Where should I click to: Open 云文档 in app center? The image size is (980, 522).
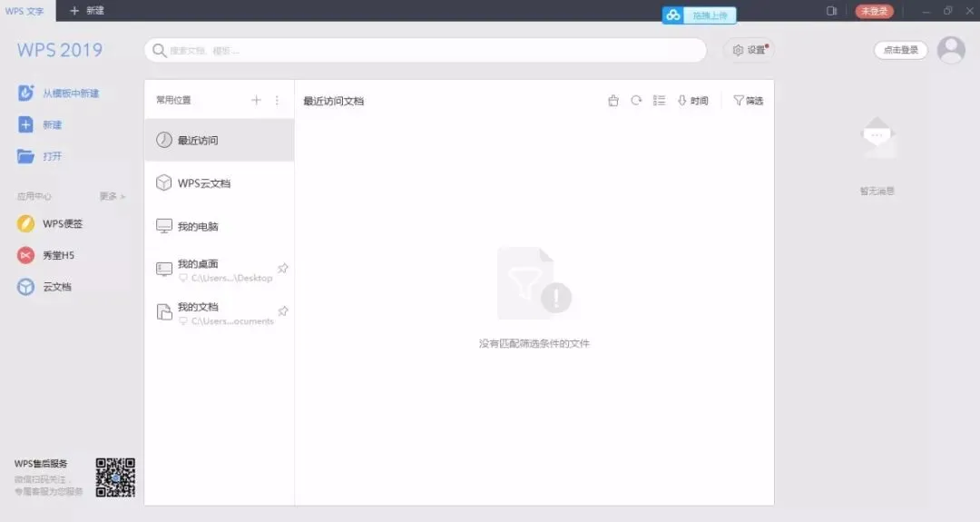44,286
